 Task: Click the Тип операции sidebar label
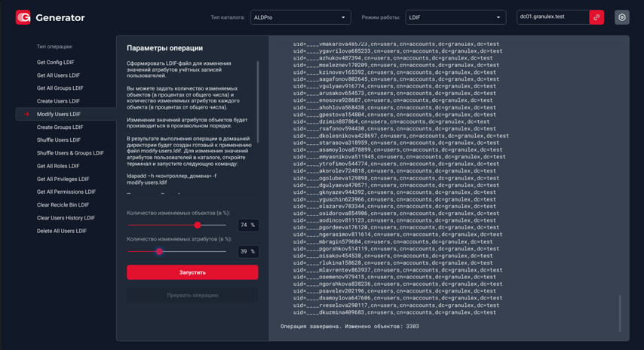click(54, 47)
